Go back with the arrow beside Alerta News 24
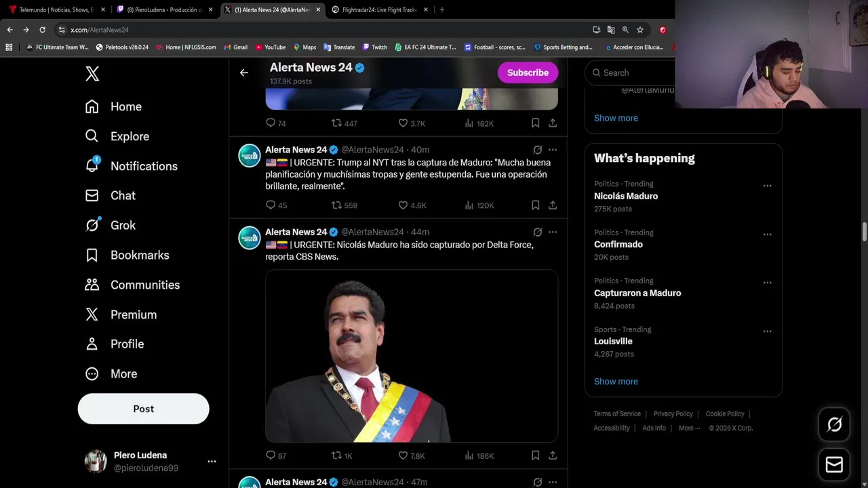Viewport: 868px width, 488px height. [x=244, y=73]
